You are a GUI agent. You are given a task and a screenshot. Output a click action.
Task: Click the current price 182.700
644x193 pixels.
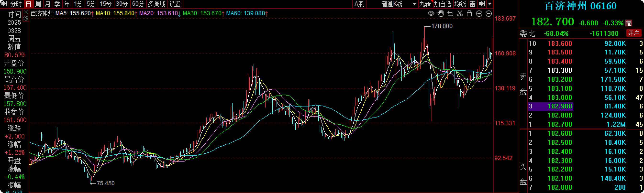tap(553, 22)
